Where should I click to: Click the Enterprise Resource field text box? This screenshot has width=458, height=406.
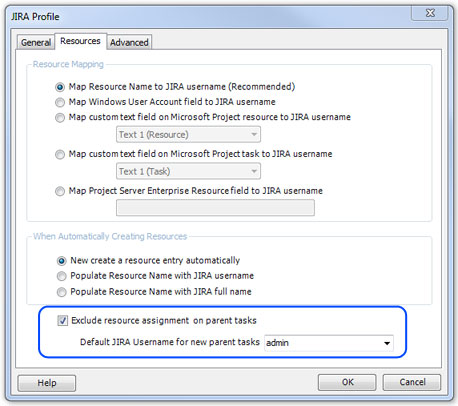point(215,208)
